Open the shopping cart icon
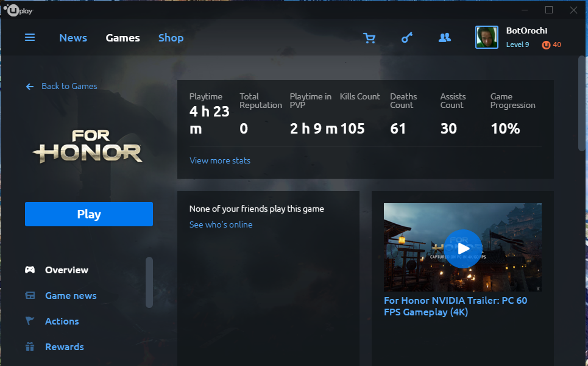 [x=369, y=38]
